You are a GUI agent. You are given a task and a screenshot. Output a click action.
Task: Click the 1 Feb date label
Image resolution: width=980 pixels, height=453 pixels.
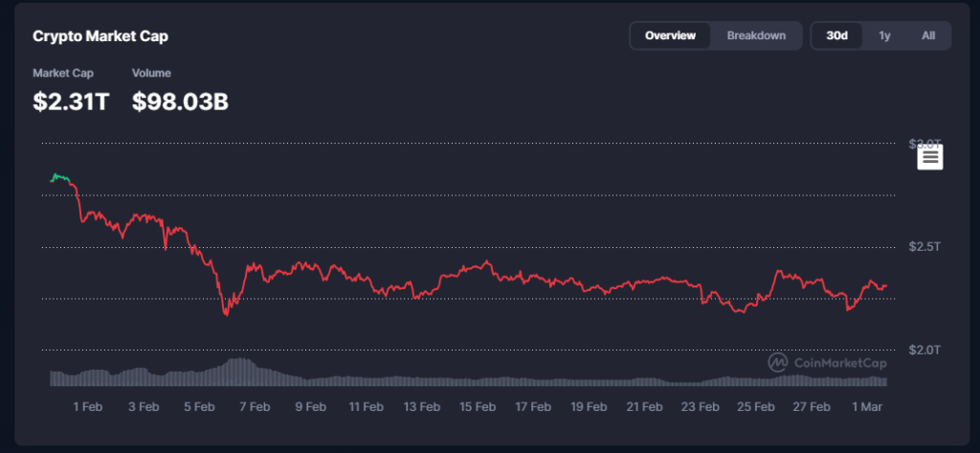tap(87, 407)
